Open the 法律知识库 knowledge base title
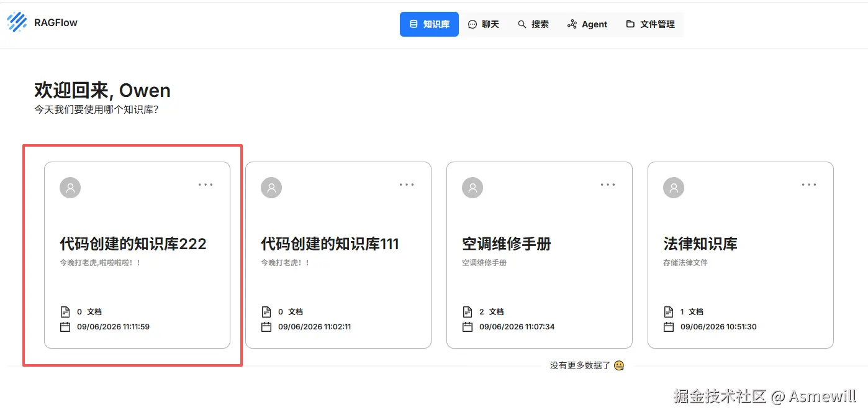The image size is (868, 417). click(700, 244)
